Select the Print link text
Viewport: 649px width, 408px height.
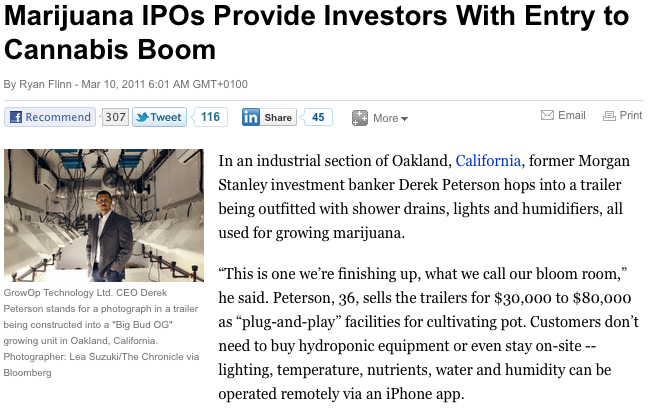pyautogui.click(x=631, y=115)
